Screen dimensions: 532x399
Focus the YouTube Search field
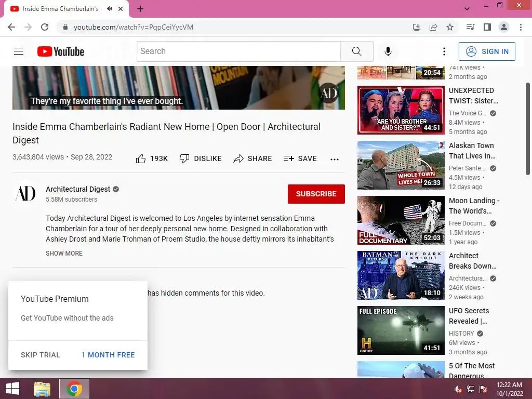238,51
